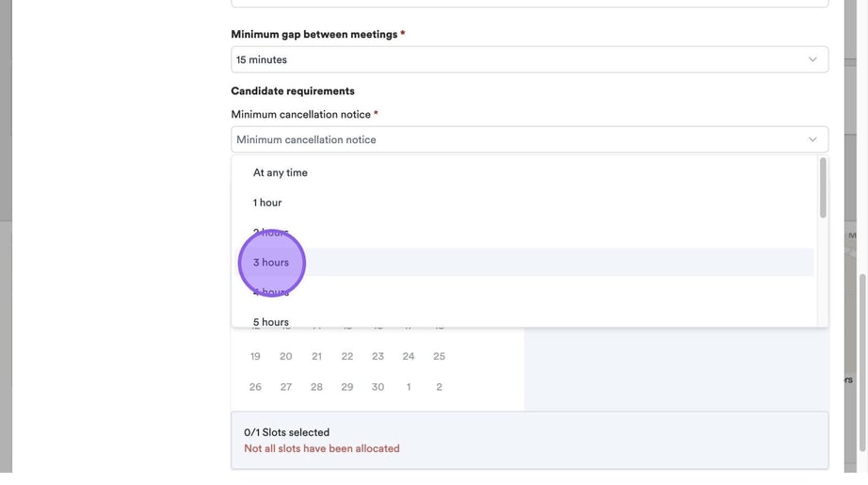Collapse the Minimum cancellation notice dropdown
This screenshot has height=485, width=868.
coord(529,139)
